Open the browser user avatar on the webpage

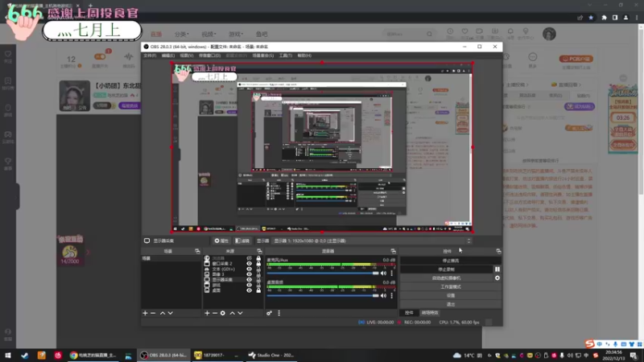coord(549,34)
